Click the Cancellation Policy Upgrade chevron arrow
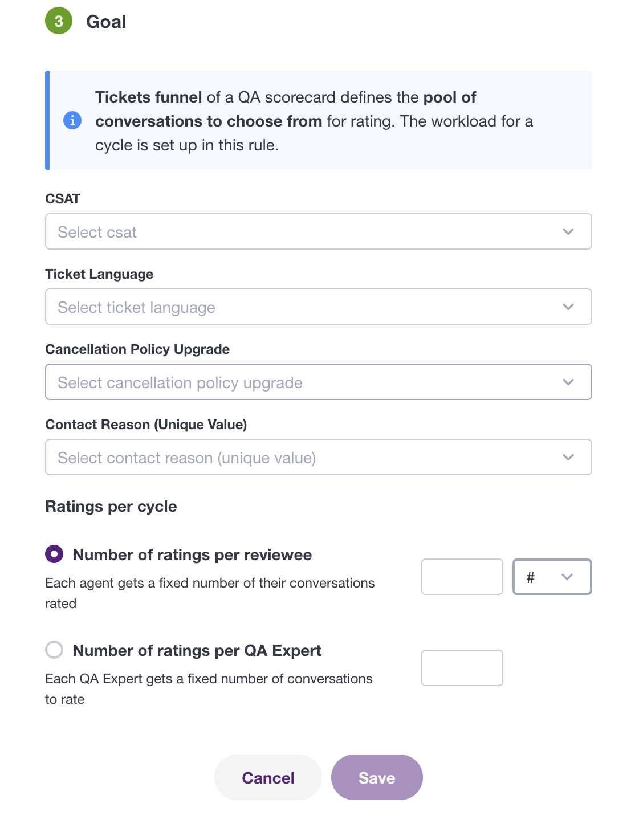 [568, 382]
